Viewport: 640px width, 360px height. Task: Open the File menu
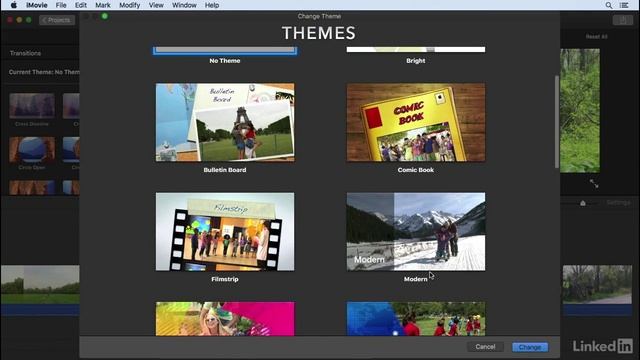(x=61, y=5)
